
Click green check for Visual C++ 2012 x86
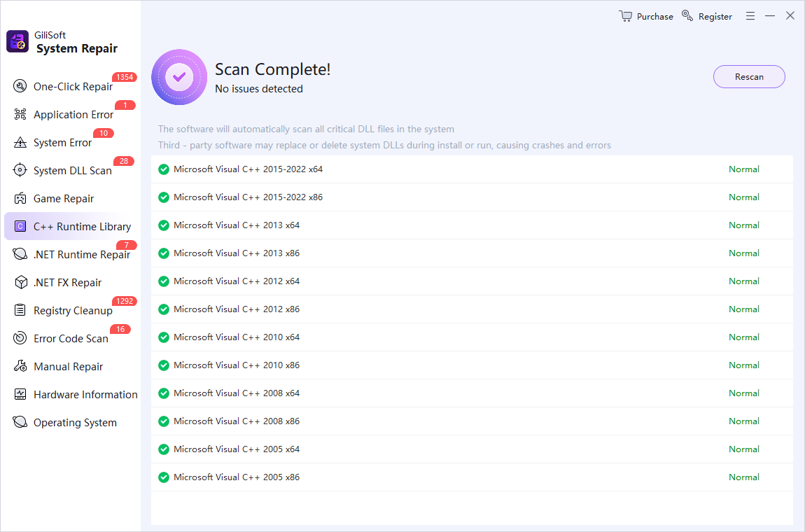click(x=164, y=309)
